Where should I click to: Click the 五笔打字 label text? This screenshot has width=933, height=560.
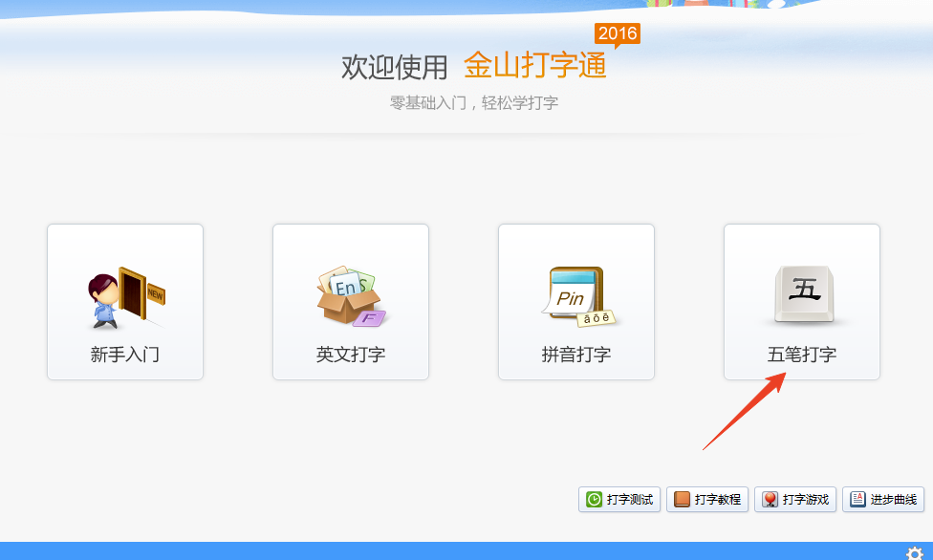coord(801,355)
